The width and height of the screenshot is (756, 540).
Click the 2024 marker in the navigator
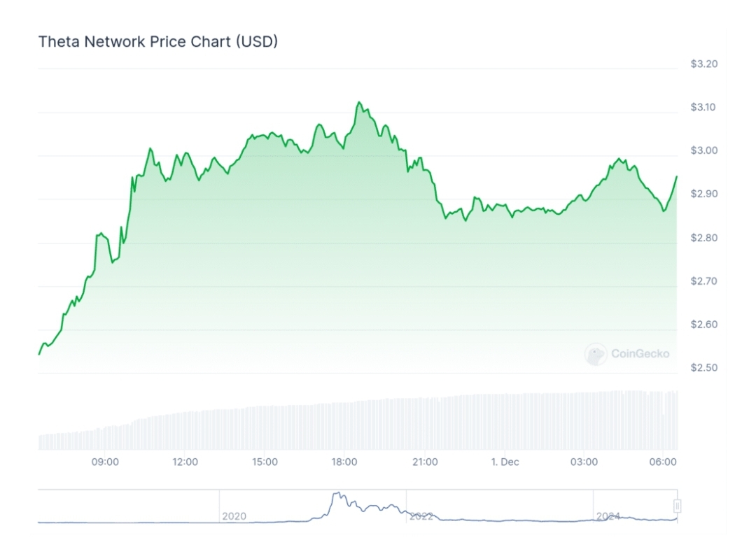point(608,516)
